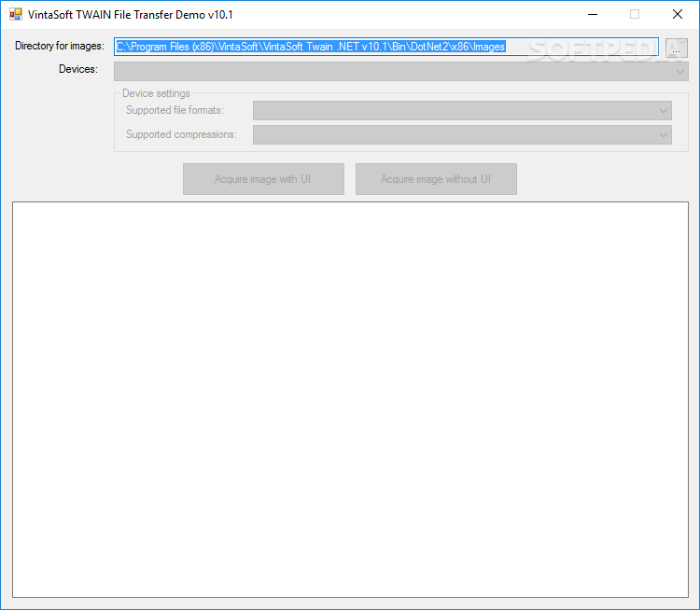Click the Directory for images path field
This screenshot has height=610, width=700.
click(386, 47)
